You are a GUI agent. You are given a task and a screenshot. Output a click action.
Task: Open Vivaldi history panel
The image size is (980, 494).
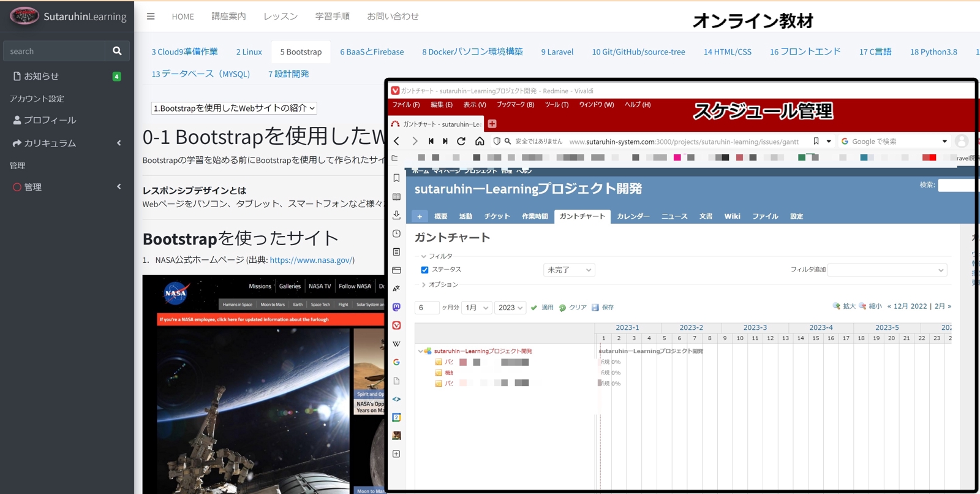click(396, 234)
